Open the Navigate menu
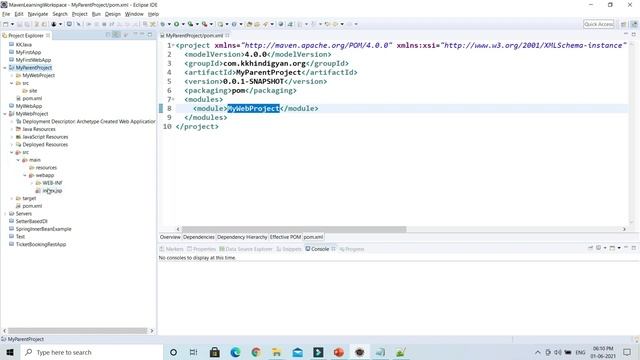This screenshot has width=640, height=360. (38, 14)
